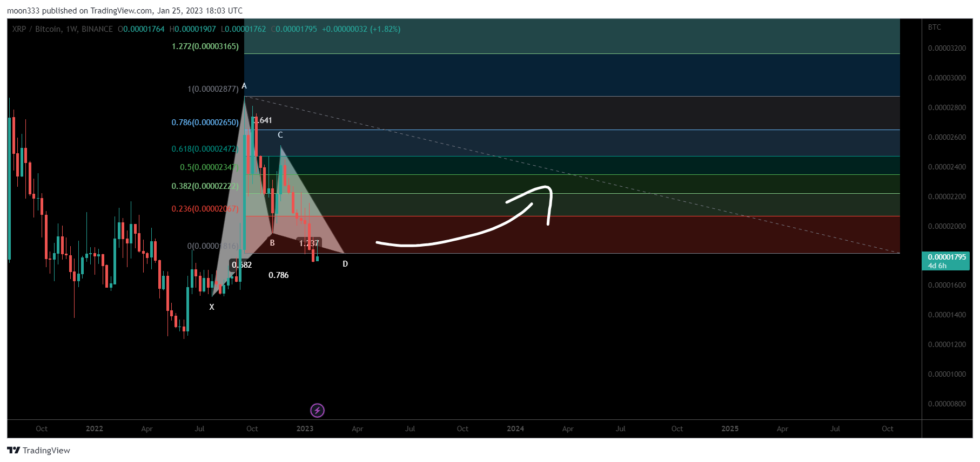Click the harmonic pattern point D label
980x462 pixels.
coord(345,264)
